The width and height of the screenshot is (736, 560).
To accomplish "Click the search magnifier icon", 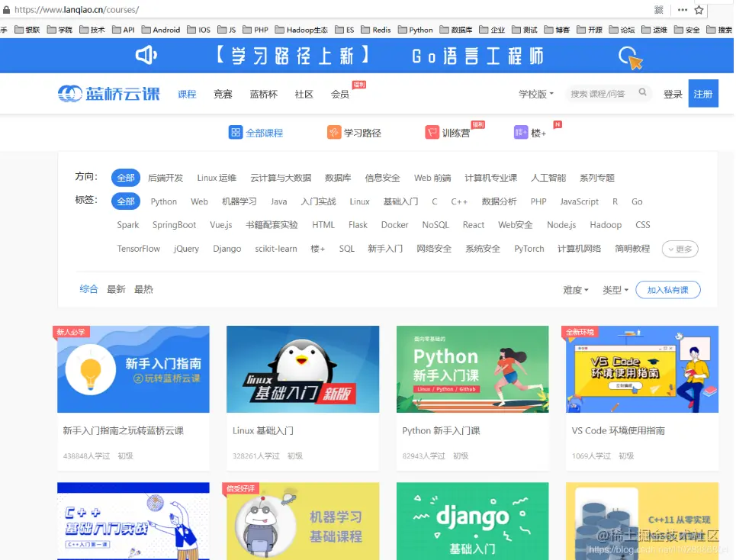I will point(643,92).
